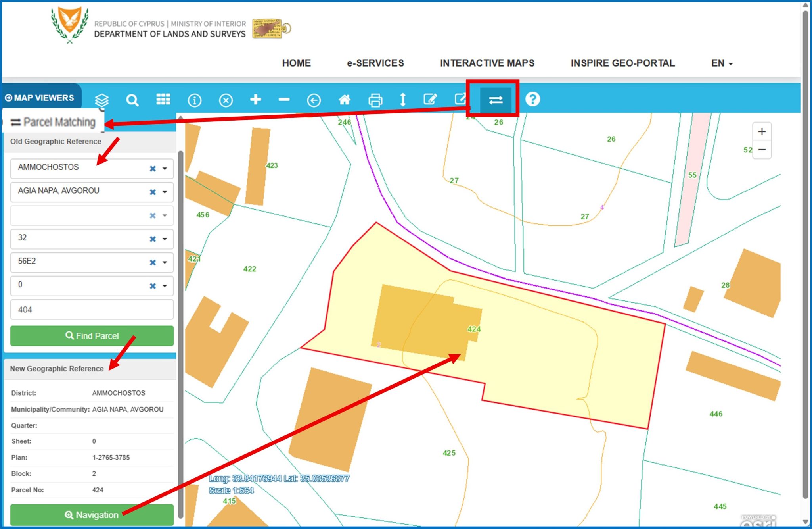Image resolution: width=812 pixels, height=529 pixels.
Task: Open the EN language dropdown
Action: [x=722, y=63]
